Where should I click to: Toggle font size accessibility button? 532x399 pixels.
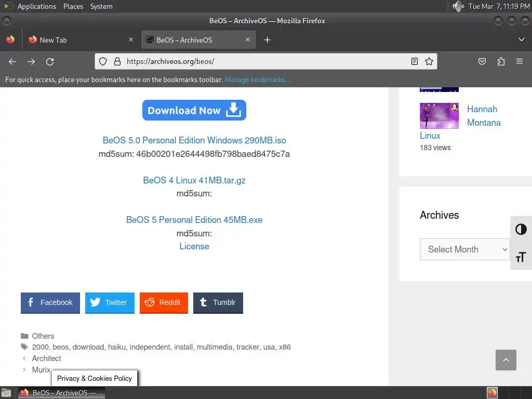[521, 257]
